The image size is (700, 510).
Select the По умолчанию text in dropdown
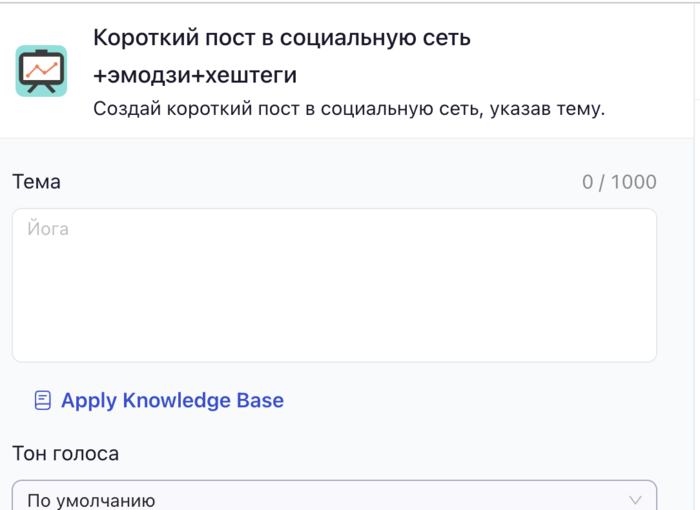pos(91,500)
